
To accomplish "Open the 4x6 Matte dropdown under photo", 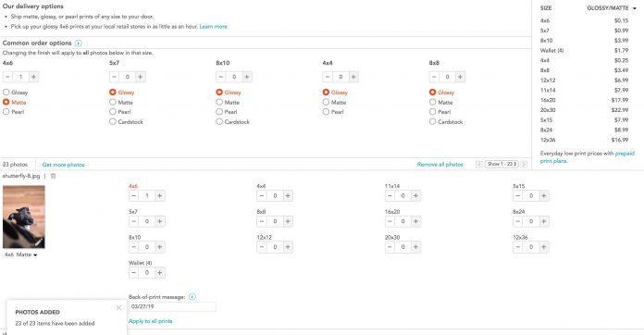I will pyautogui.click(x=21, y=254).
